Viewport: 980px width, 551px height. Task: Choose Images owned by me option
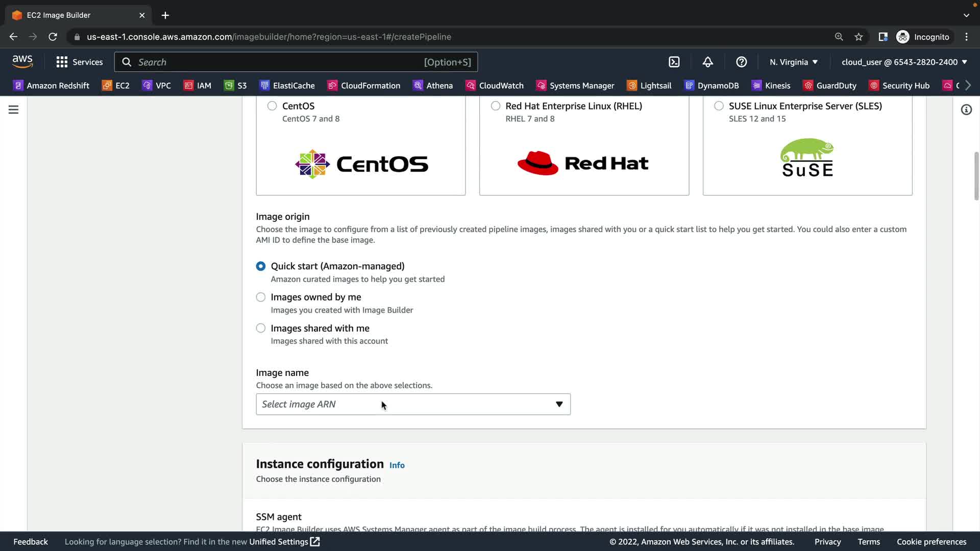pos(261,297)
